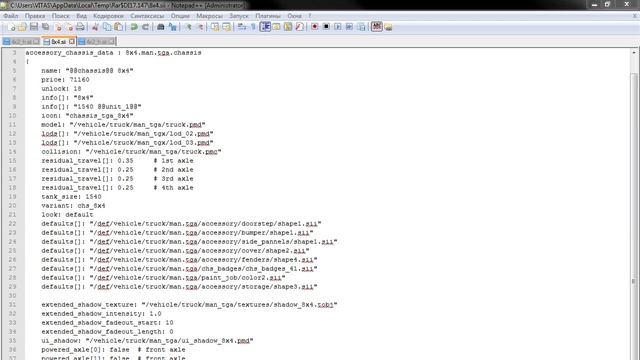Open the Окна menu
The width and height of the screenshot is (640, 360).
point(294,16)
